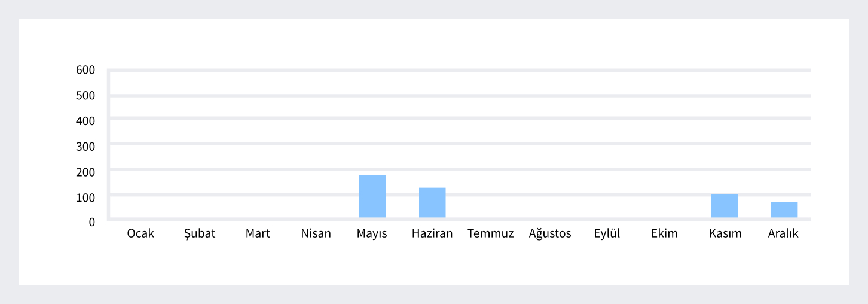Select the Ağustos axis label
The image size is (868, 304).
tap(550, 233)
